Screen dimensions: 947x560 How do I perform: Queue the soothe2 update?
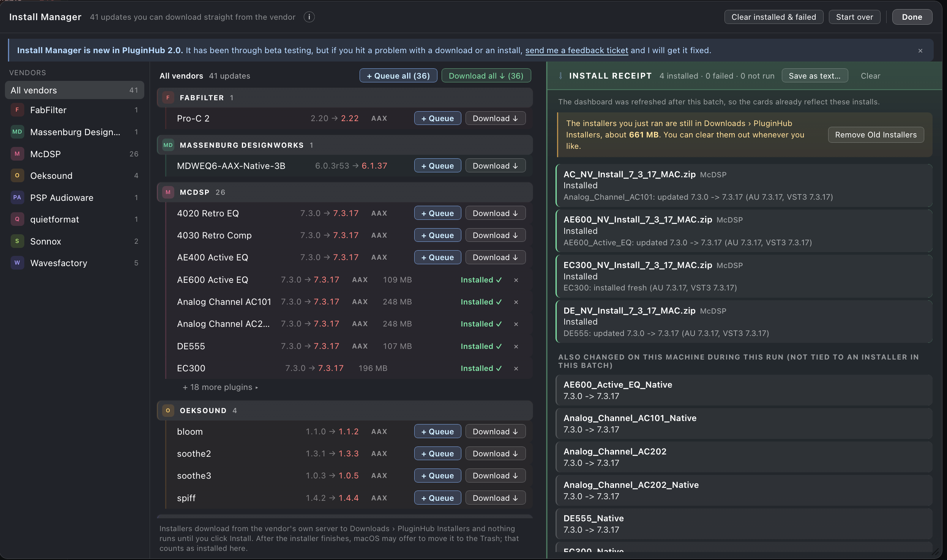click(437, 453)
